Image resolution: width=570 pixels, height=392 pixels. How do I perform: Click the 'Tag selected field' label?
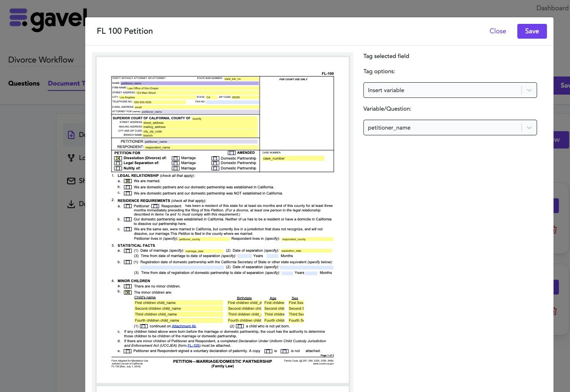[x=386, y=56]
